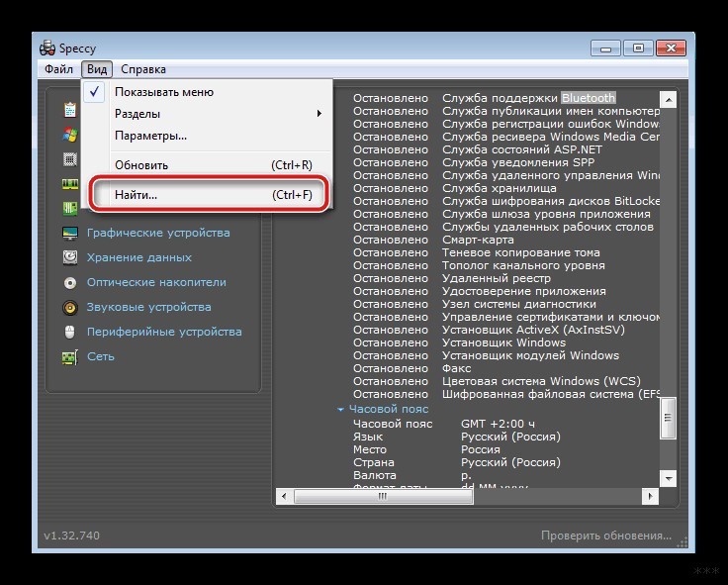Click the scroll down arrow
Screen dimensions: 728x585
pyautogui.click(x=668, y=478)
